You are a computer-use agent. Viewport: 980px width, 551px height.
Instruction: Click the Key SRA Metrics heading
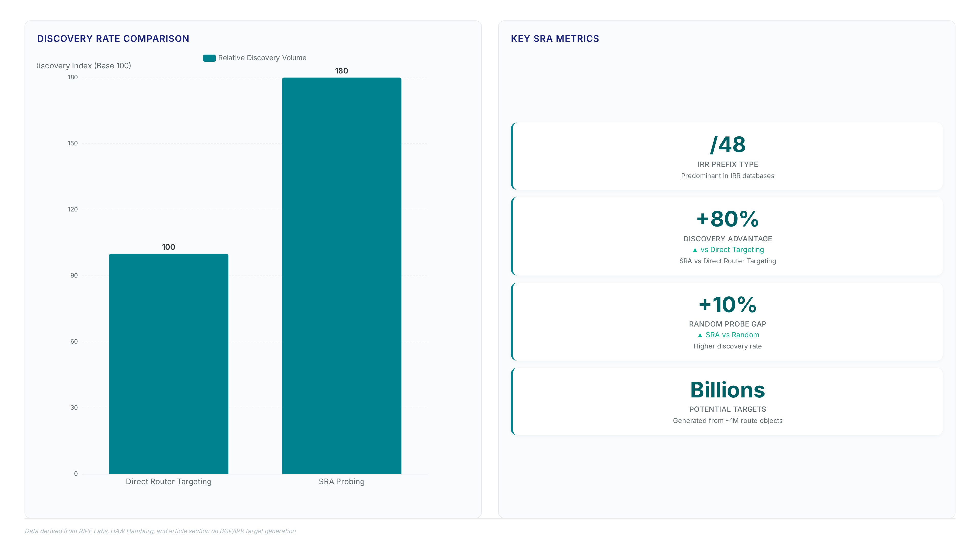pyautogui.click(x=555, y=39)
